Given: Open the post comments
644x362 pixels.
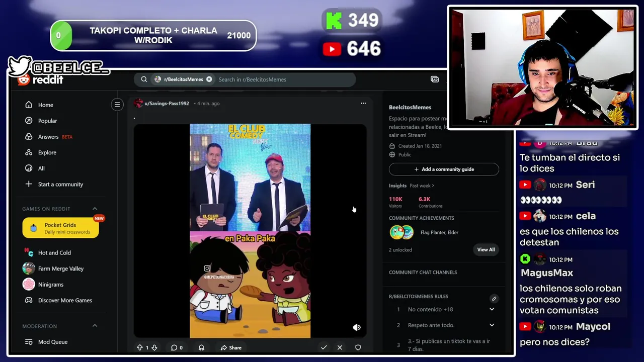Looking at the screenshot, I should coord(177,347).
